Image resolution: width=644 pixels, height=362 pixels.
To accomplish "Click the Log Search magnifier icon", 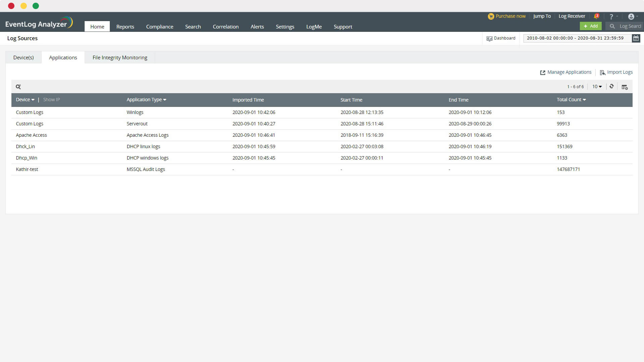I will point(612,26).
